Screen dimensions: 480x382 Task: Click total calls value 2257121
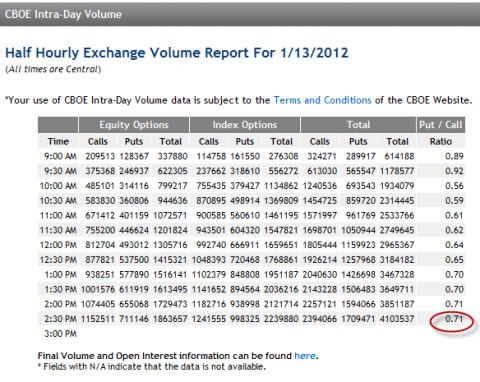(x=320, y=304)
